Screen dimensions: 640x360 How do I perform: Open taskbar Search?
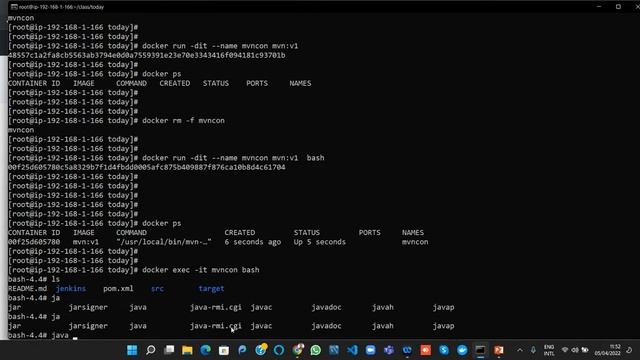click(x=151, y=350)
